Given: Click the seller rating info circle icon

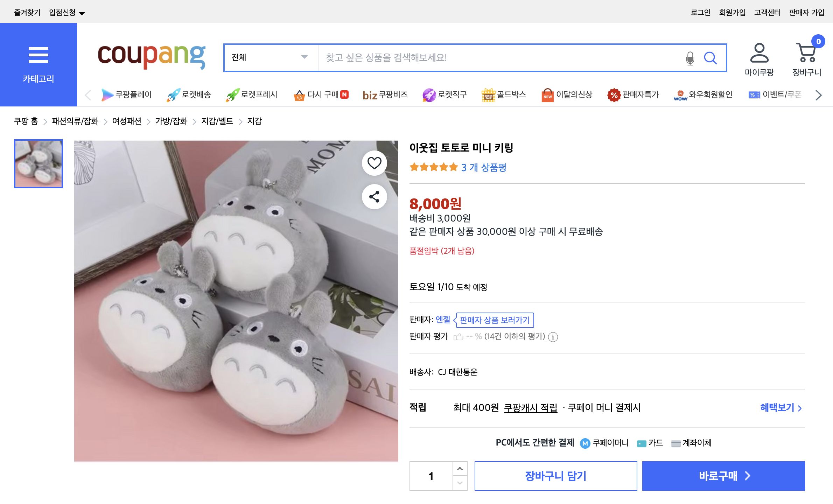Looking at the screenshot, I should [552, 337].
